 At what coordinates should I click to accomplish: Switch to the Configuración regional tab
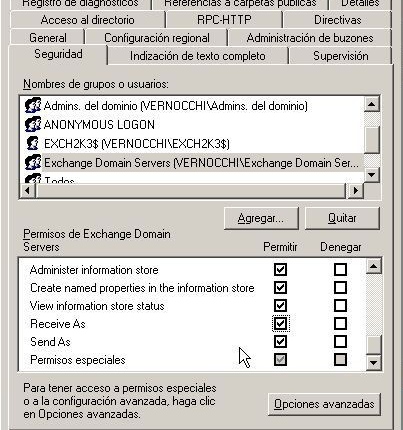157,38
